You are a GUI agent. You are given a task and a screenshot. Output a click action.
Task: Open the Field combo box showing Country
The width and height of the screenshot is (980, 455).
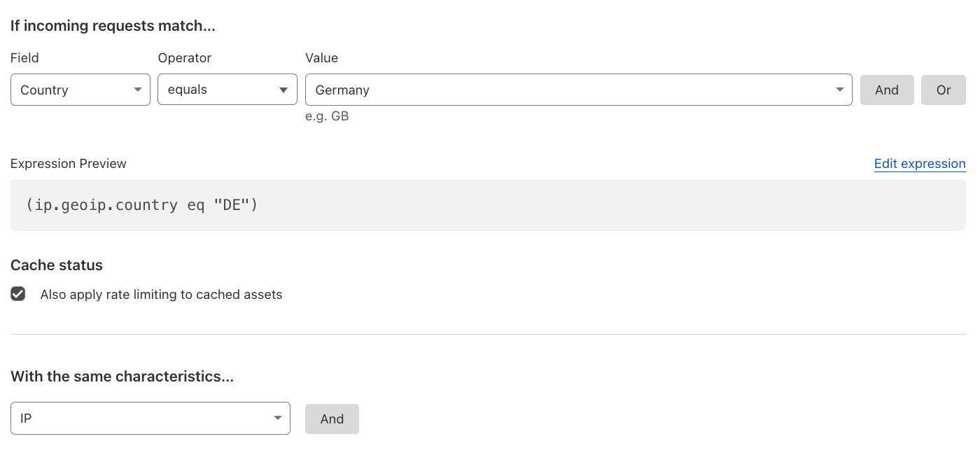(80, 90)
